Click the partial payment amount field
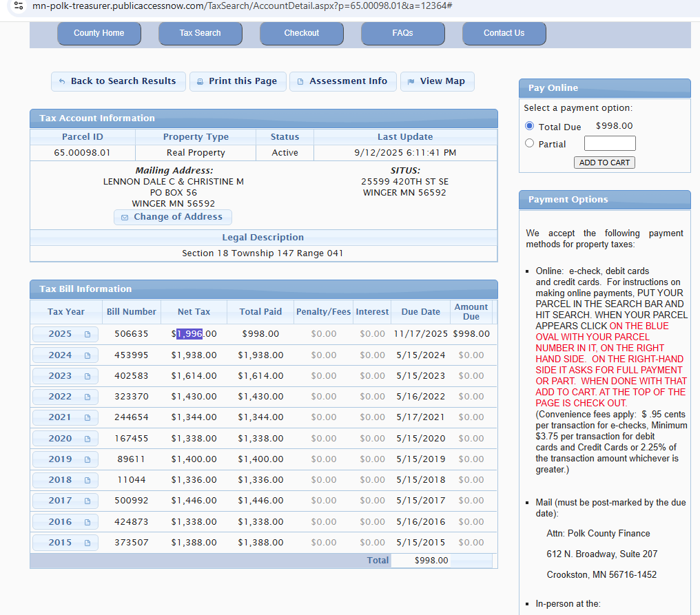 [x=609, y=143]
